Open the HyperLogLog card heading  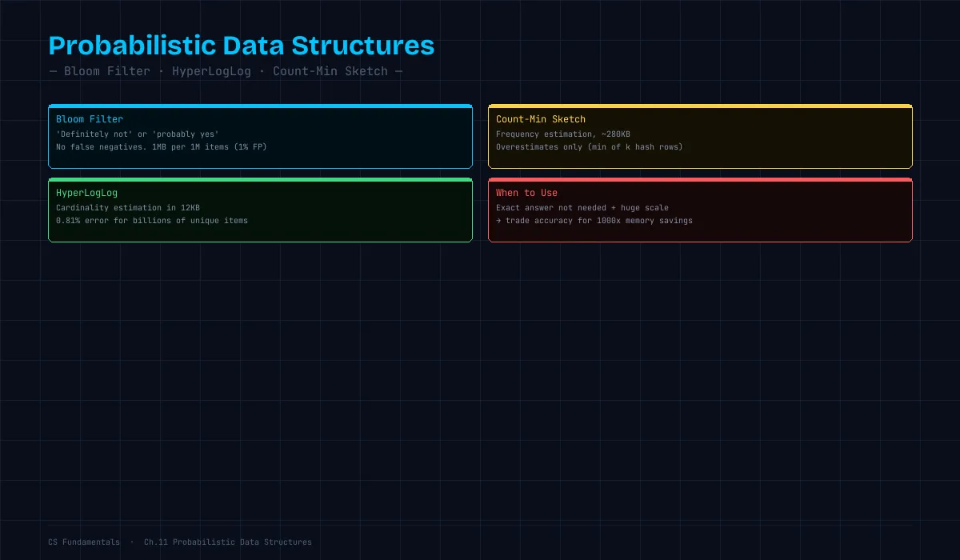coord(87,193)
